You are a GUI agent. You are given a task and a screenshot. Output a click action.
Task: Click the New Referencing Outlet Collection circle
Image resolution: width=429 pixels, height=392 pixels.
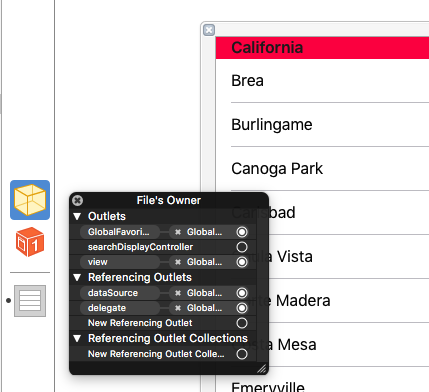[242, 354]
